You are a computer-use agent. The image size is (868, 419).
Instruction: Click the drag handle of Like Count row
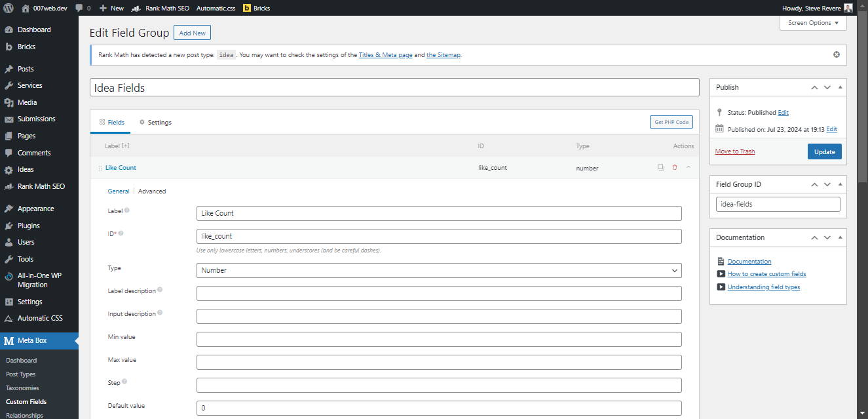[100, 169]
